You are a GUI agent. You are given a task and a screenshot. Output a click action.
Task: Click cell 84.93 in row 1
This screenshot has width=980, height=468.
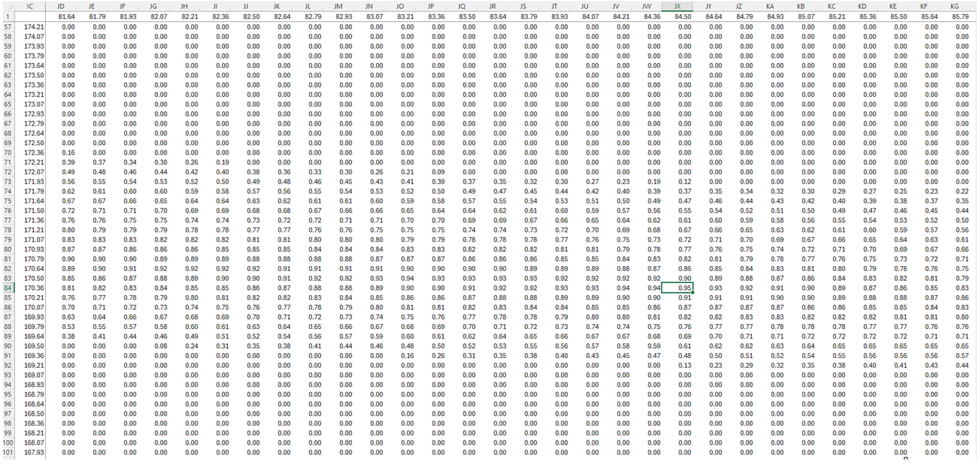(x=770, y=16)
